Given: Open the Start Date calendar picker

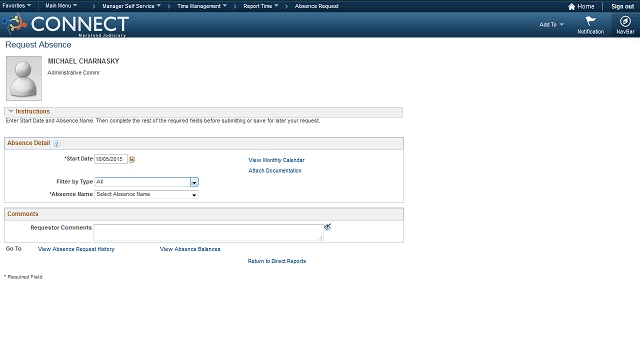Looking at the screenshot, I should [132, 160].
